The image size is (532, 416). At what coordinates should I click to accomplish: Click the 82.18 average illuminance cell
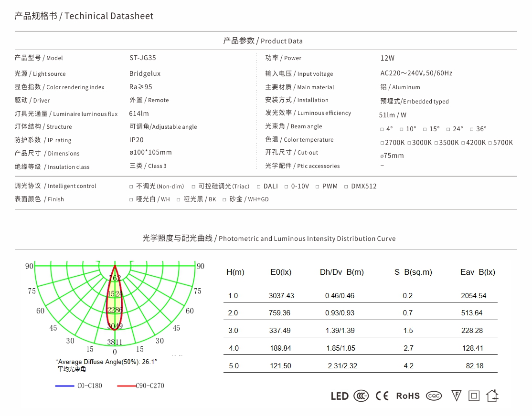pyautogui.click(x=474, y=366)
